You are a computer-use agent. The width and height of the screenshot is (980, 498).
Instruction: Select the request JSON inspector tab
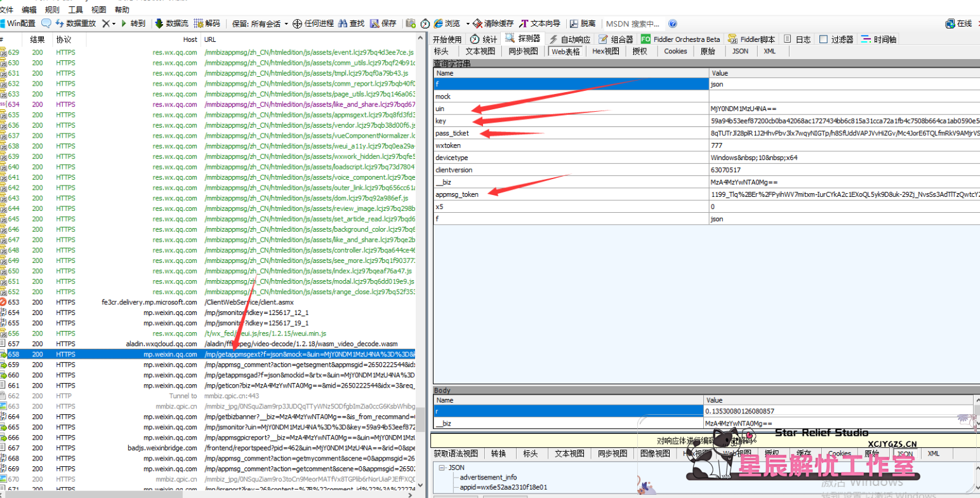[740, 51]
